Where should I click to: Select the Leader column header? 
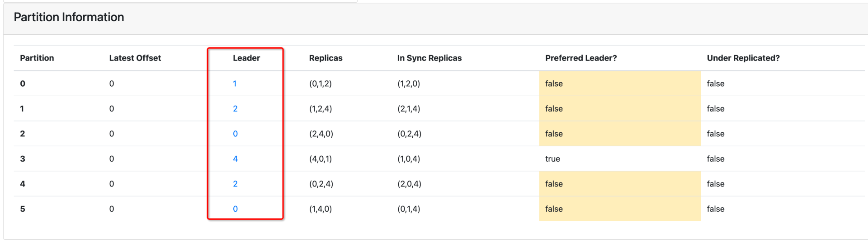tap(246, 58)
